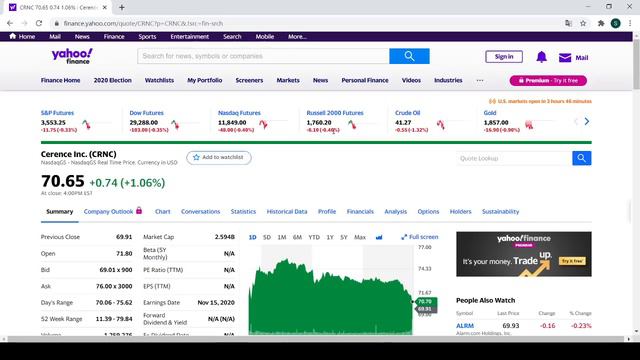Open ALRM symbol in People Also Watch
Viewport: 640px width, 360px height.
click(465, 326)
